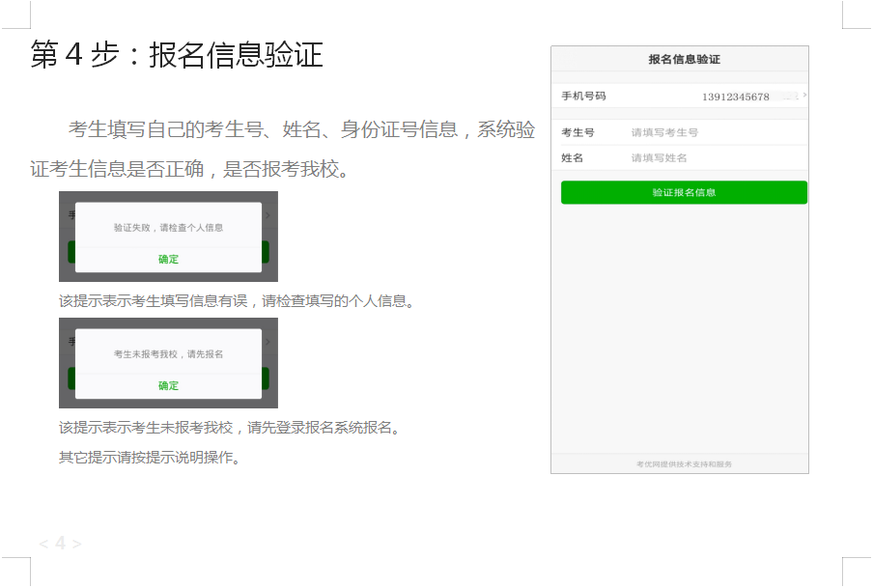Viewport: 873px width, 588px height.
Task: Click the 考生未报考我校，请先报名 message text
Action: click(168, 354)
